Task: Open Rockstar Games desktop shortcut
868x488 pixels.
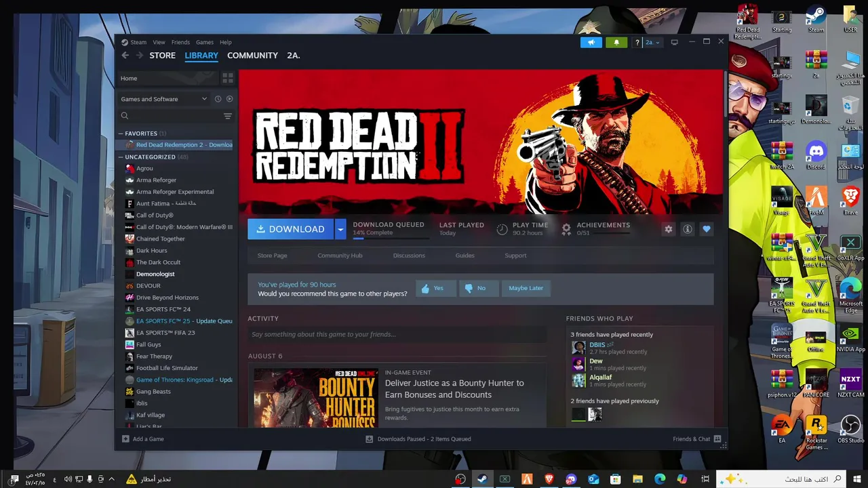Action: [x=816, y=432]
